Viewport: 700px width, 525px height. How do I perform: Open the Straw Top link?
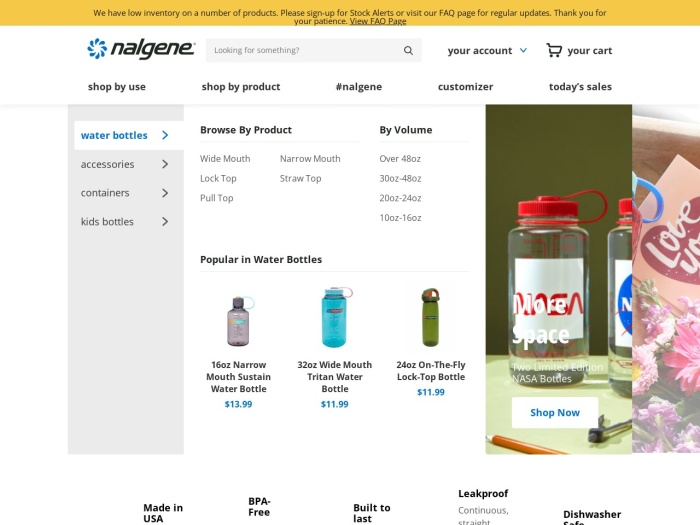point(300,178)
